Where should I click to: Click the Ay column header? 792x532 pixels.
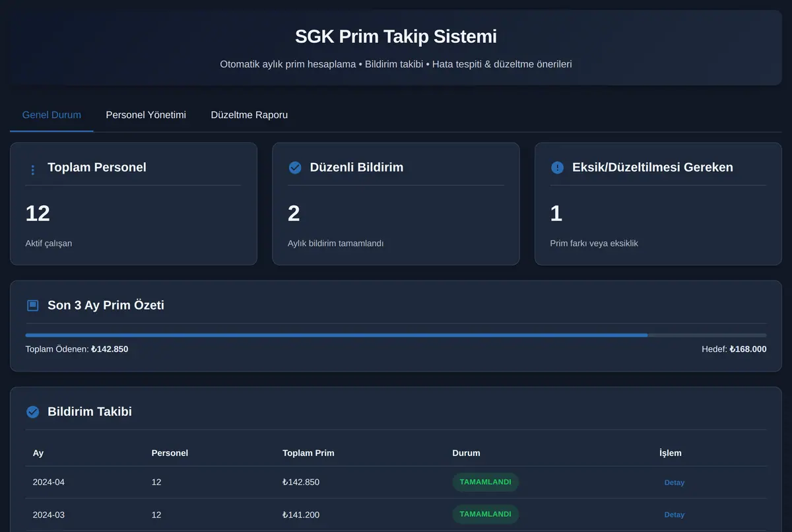[38, 453]
